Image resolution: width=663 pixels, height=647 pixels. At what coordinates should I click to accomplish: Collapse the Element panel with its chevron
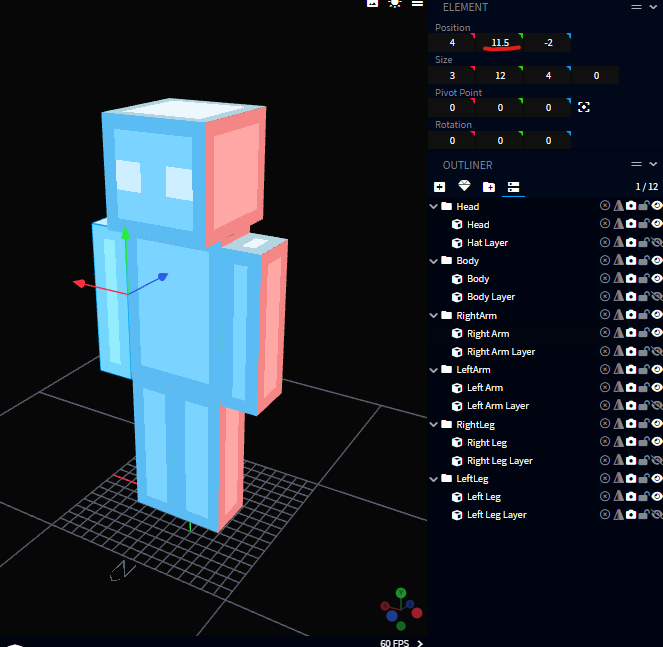pyautogui.click(x=653, y=7)
